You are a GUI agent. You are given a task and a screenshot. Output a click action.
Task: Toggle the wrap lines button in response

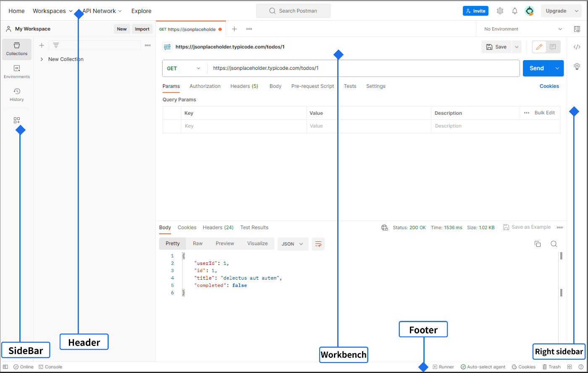(x=318, y=244)
